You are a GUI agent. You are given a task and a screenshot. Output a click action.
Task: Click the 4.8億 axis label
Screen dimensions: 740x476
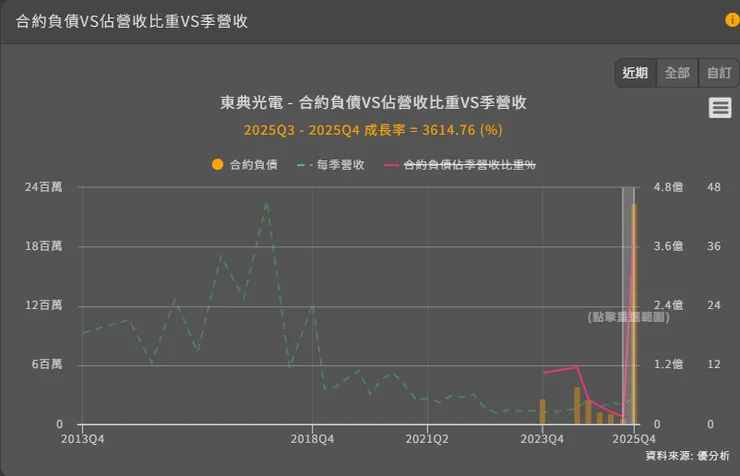pos(668,187)
